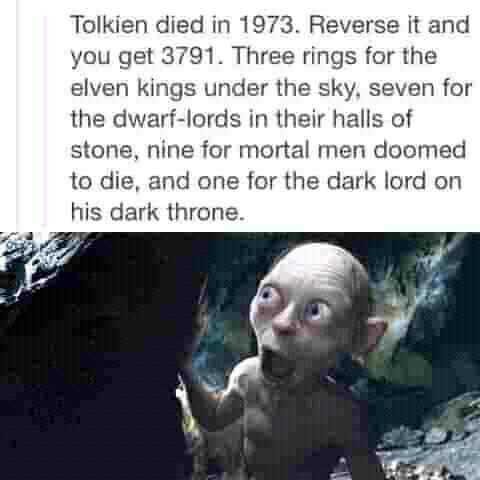Image resolution: width=480 pixels, height=480 pixels.
Task: Click the Gollum image below the post
Action: 240,356
